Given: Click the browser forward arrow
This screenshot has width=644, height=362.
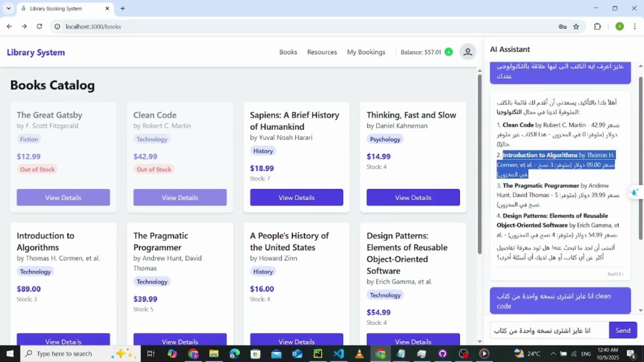Looking at the screenshot, I should click(24, 26).
